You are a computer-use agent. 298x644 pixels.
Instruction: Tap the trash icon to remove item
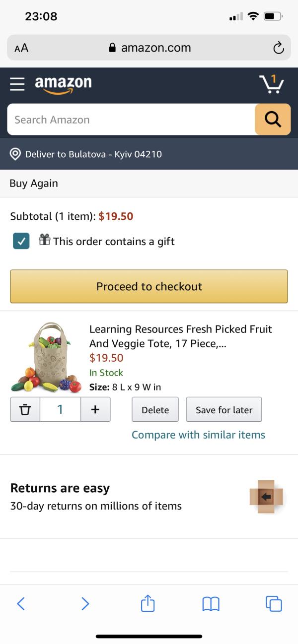tap(25, 410)
